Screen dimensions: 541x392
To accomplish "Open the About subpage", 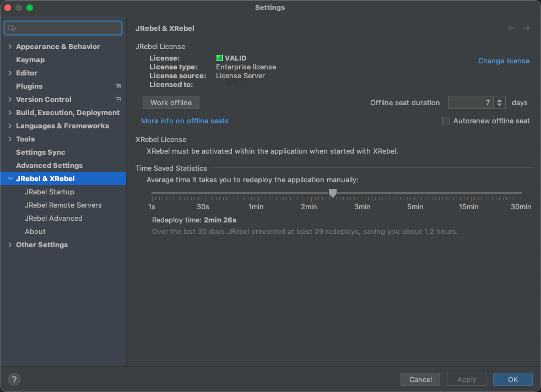I will tap(35, 231).
